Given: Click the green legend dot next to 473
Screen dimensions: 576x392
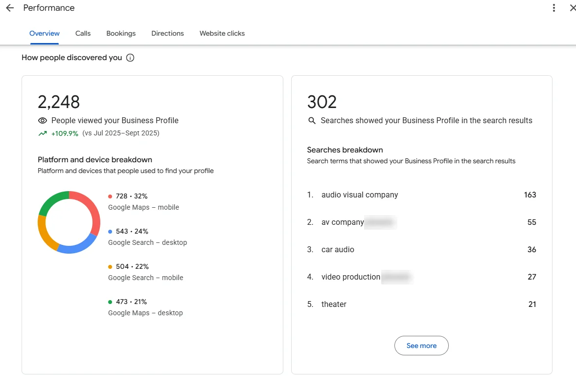Looking at the screenshot, I should (110, 302).
